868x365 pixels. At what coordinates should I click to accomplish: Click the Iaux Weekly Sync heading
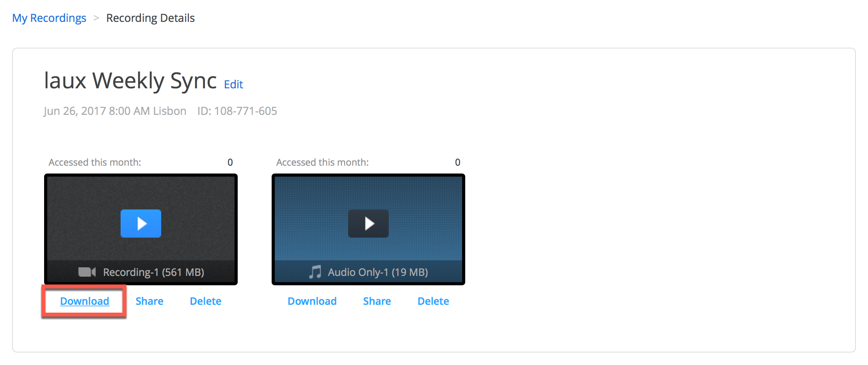click(x=130, y=81)
